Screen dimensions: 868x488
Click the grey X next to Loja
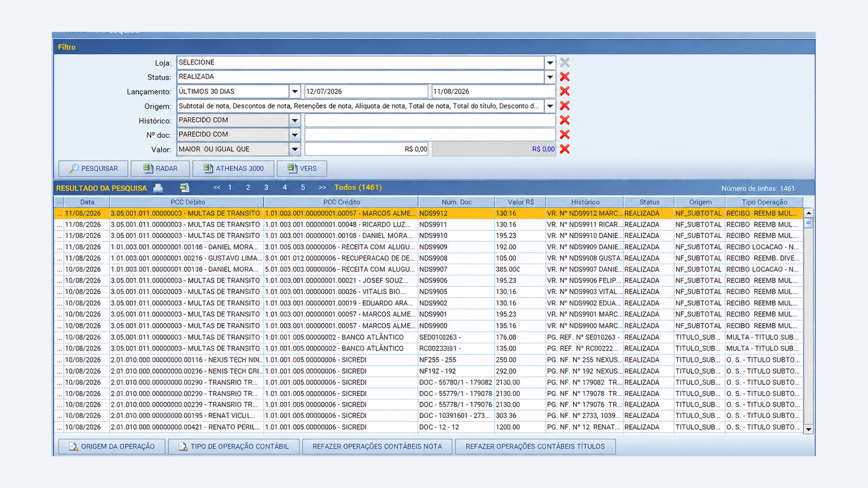click(564, 62)
